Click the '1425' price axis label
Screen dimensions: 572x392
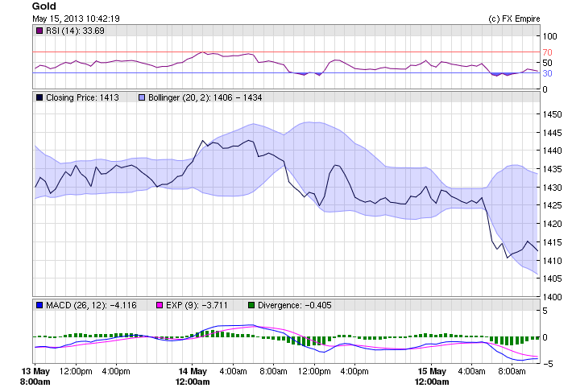pyautogui.click(x=552, y=205)
